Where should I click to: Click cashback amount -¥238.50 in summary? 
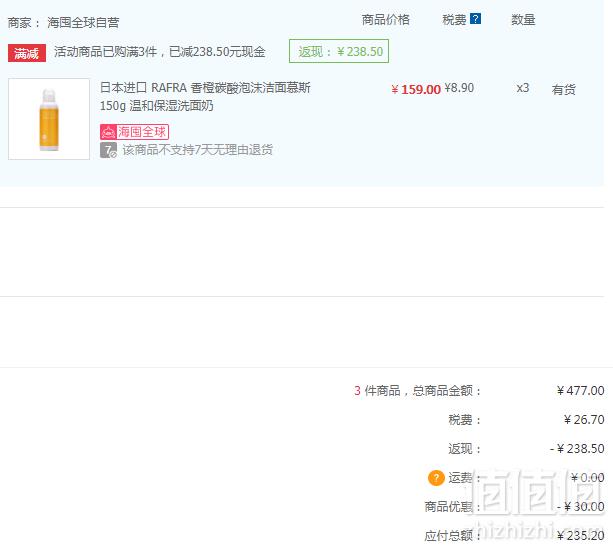coord(577,448)
